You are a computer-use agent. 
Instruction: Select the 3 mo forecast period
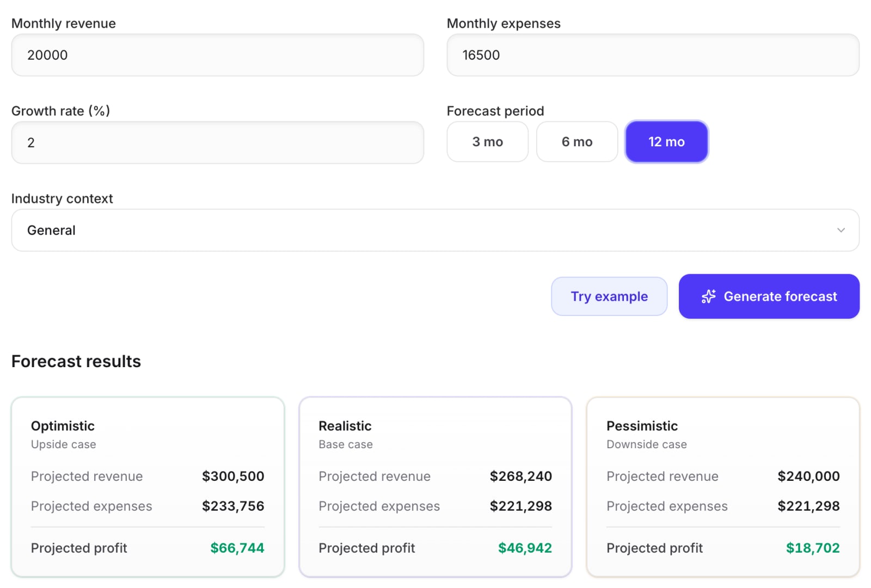(487, 142)
